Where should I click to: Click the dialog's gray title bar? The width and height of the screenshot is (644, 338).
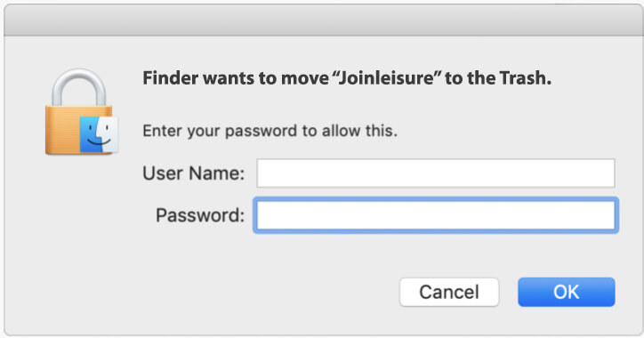(322, 20)
